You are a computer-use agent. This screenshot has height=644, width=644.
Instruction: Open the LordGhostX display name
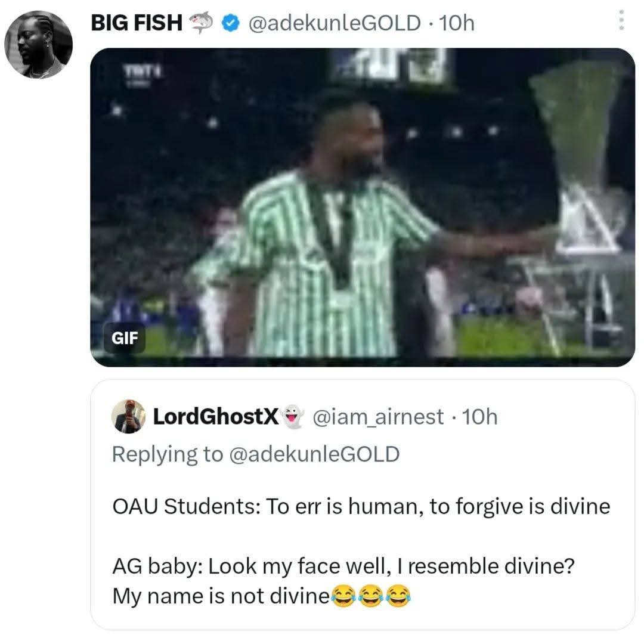click(216, 416)
